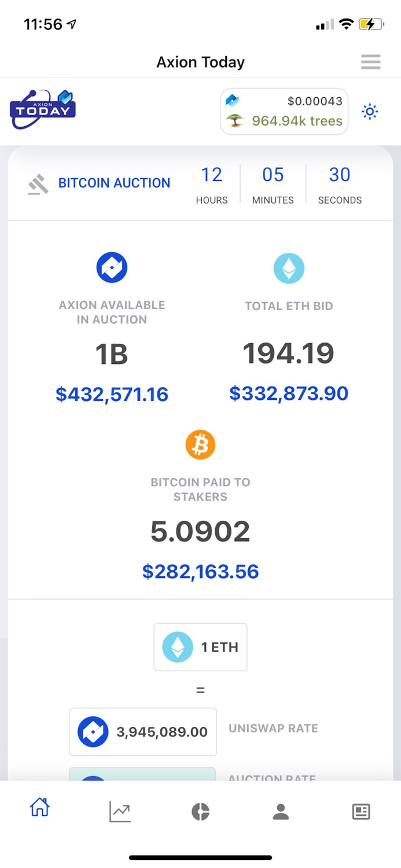
Task: Click the pie chart icon in bottom navigation
Action: [x=200, y=811]
